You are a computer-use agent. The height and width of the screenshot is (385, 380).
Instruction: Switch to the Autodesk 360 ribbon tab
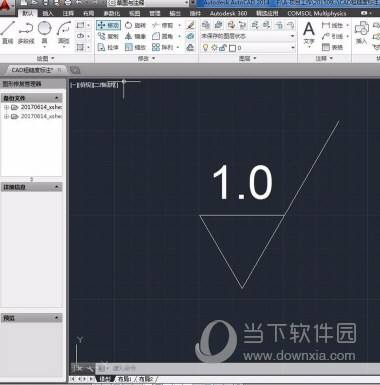click(x=228, y=13)
